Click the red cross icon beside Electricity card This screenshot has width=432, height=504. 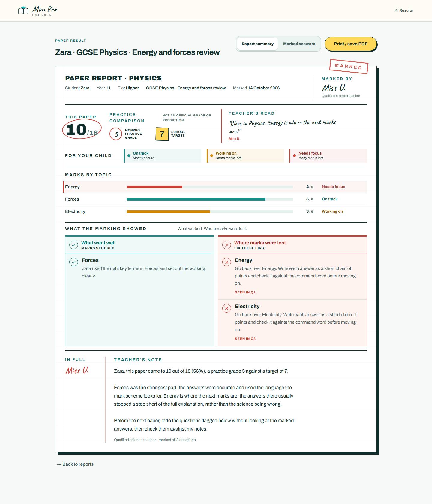[226, 308]
